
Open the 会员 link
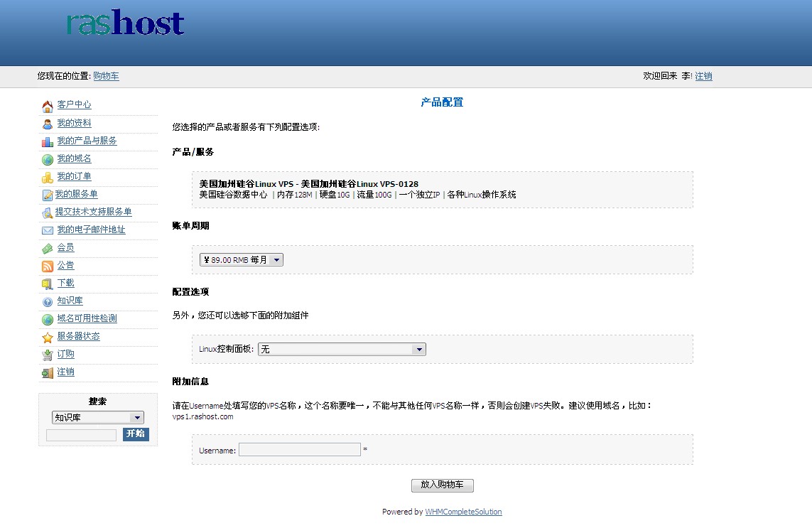pos(66,247)
